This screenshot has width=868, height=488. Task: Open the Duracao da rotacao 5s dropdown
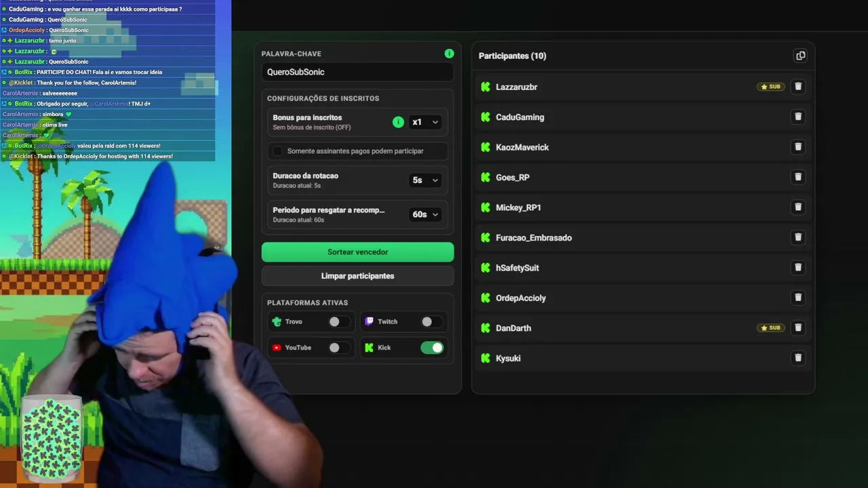click(425, 180)
